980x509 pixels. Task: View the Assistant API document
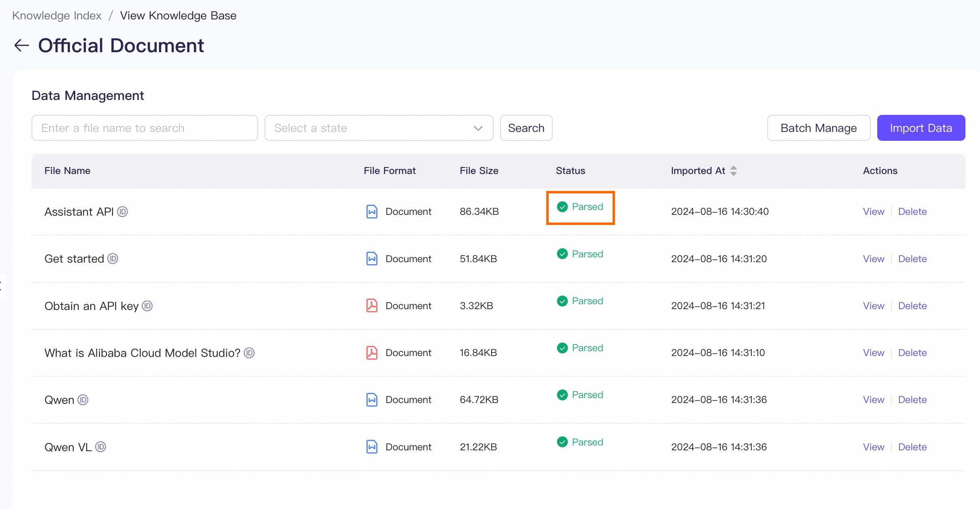tap(874, 212)
